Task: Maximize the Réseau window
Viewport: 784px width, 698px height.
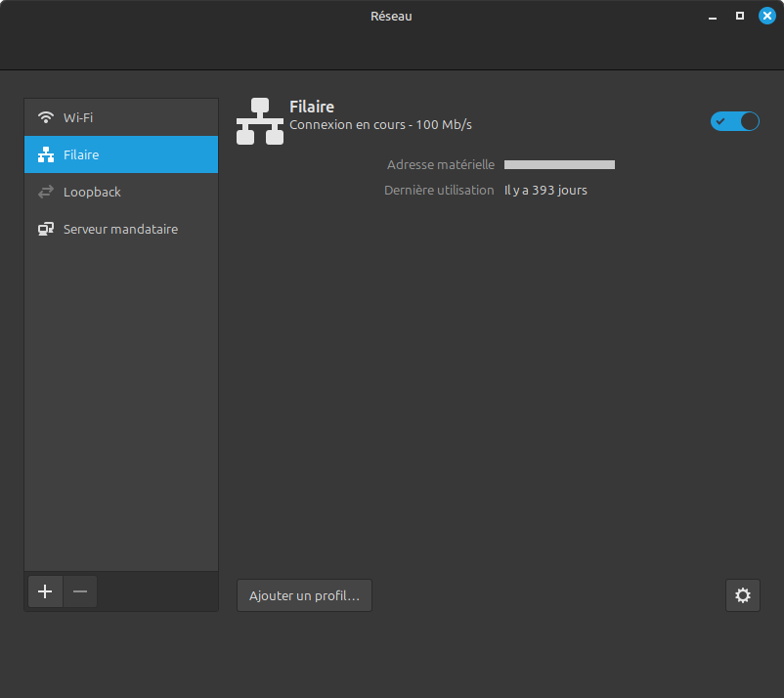Action: pyautogui.click(x=740, y=16)
